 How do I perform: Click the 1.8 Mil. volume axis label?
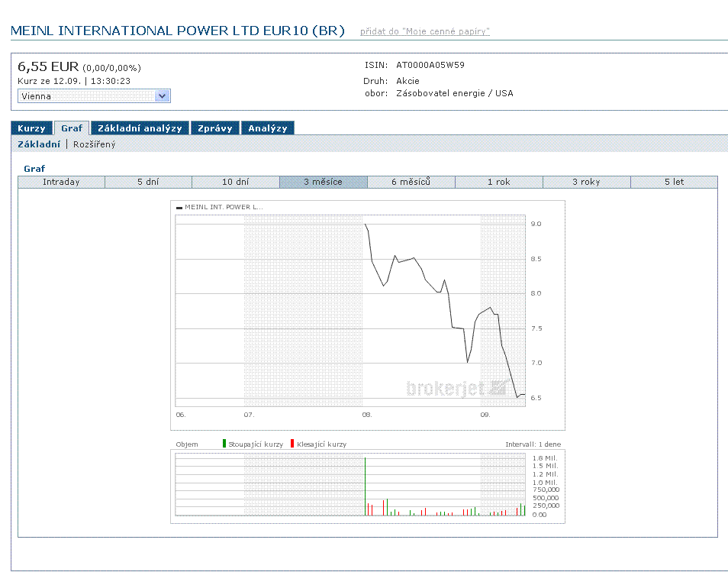[x=545, y=458]
